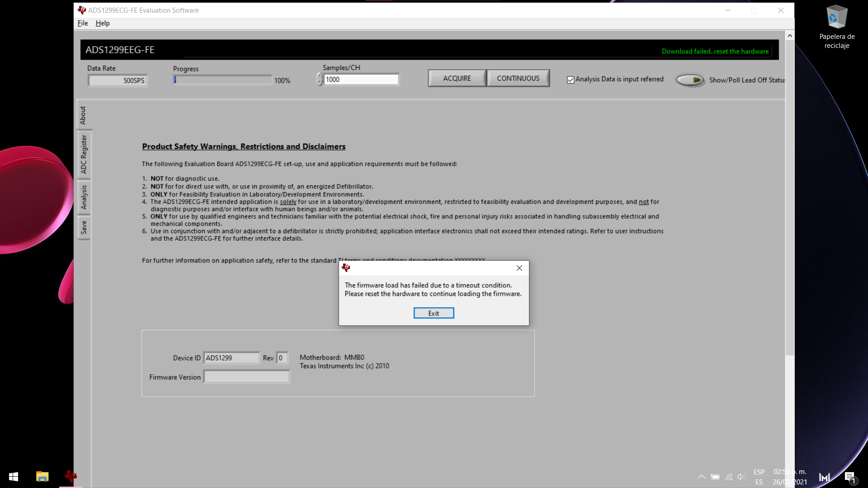The height and width of the screenshot is (488, 868).
Task: Click the Progress bar
Action: [223, 80]
